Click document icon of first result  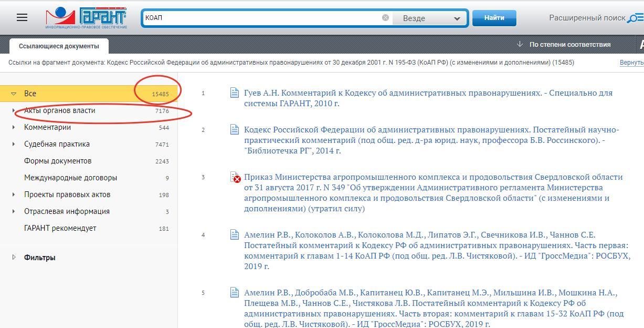coord(235,93)
